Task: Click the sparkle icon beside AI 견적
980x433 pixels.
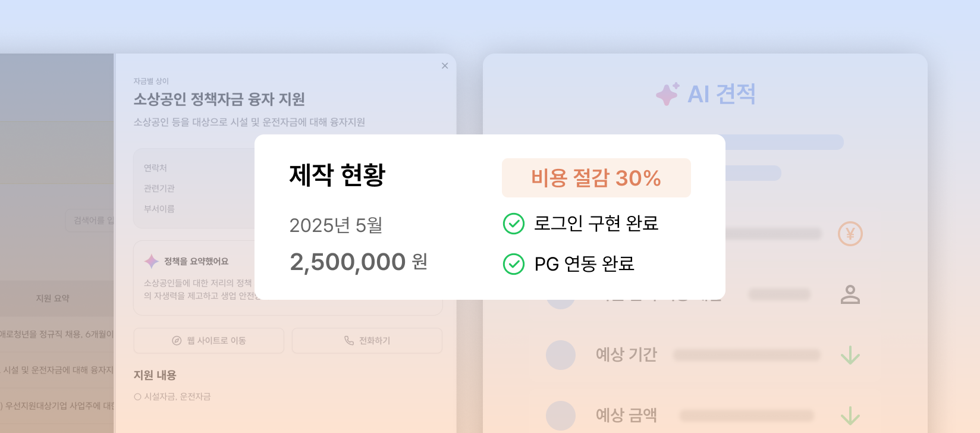Action: 667,94
